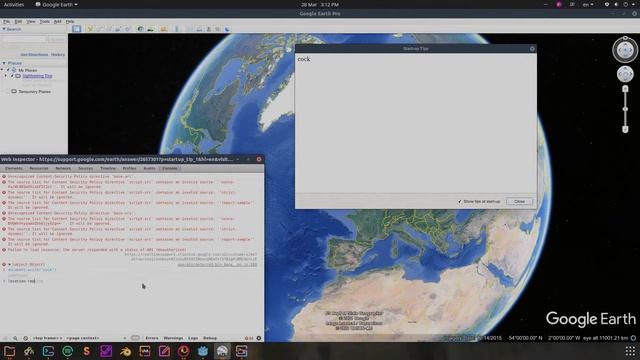This screenshot has width=640, height=360.
Task: Toggle the Sightseeing Tour checkbox
Action: point(12,76)
